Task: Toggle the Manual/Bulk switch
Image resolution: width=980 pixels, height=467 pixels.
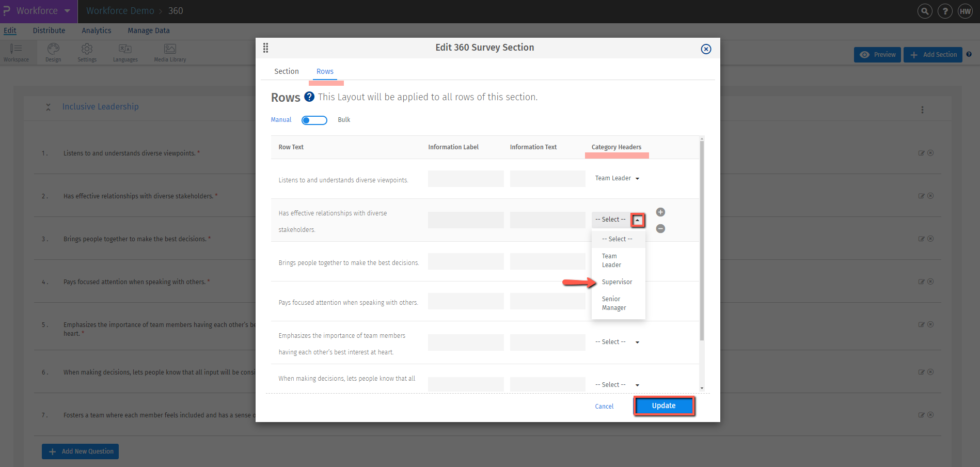Action: (x=314, y=120)
